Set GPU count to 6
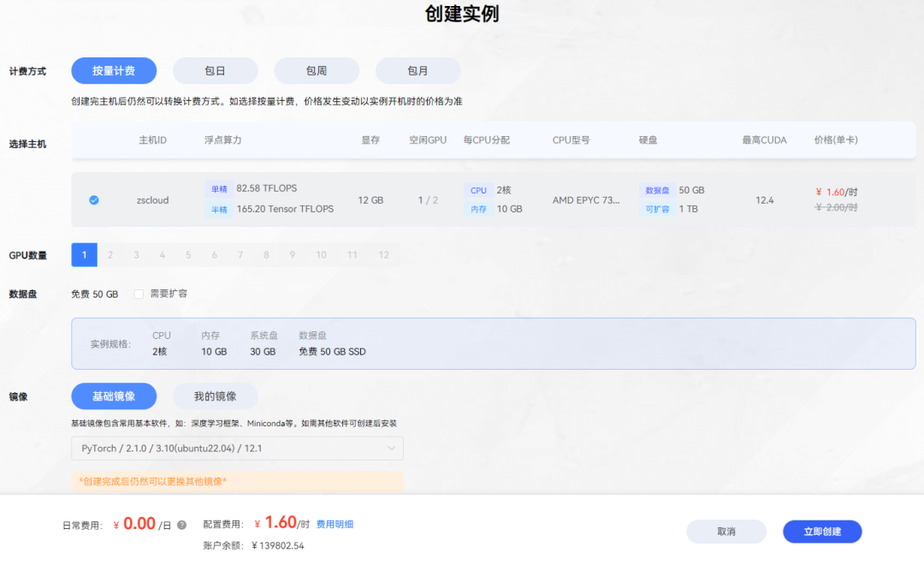Screen dimensions: 924x565 pos(214,255)
